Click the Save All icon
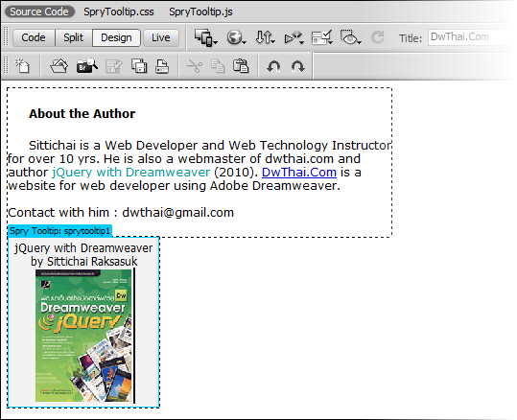 pos(139,65)
